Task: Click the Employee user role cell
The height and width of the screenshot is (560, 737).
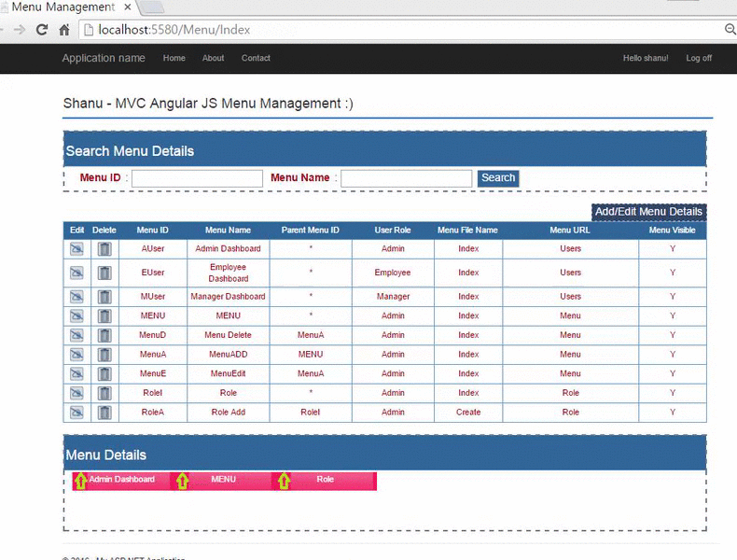Action: click(x=393, y=273)
